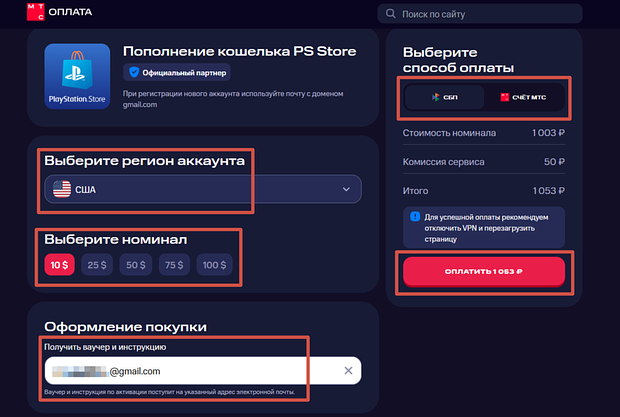Click the search magnifier icon

390,14
